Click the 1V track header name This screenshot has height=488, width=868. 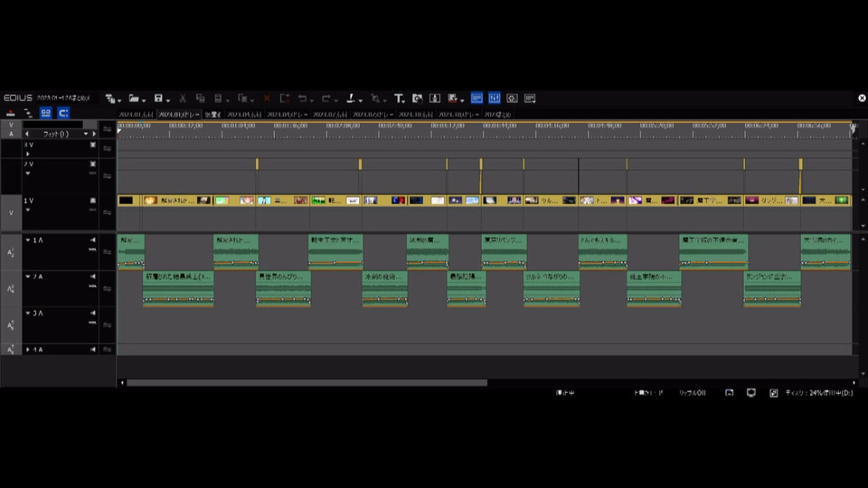click(30, 200)
